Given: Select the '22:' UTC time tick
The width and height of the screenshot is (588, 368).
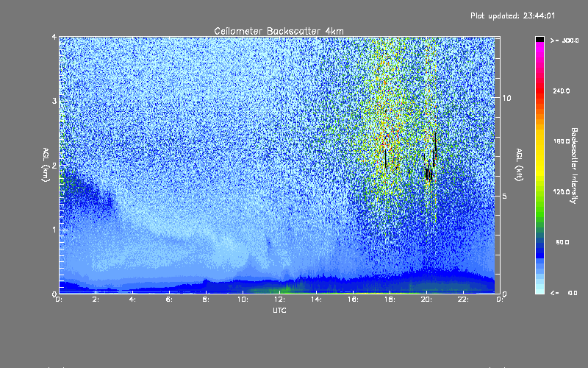Looking at the screenshot, I should (464, 300).
